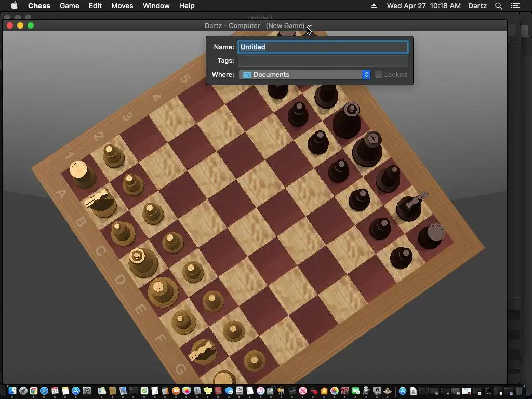Click the Name field containing Untitled
This screenshot has height=399, width=532.
click(x=323, y=47)
